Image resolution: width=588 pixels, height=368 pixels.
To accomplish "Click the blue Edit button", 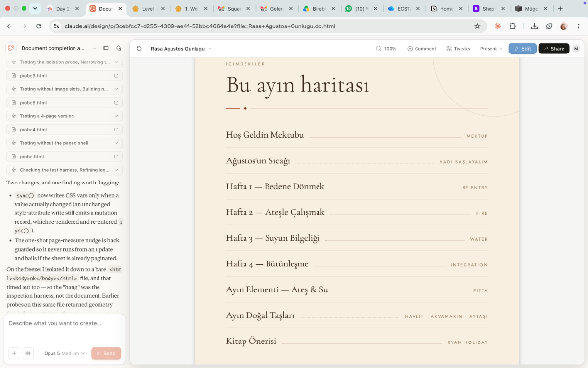I will coord(522,49).
